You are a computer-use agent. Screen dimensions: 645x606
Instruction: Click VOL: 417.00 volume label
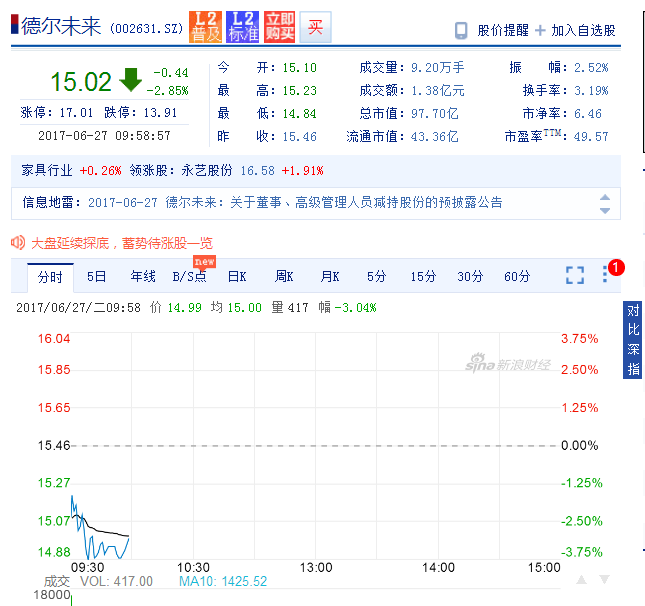pos(116,581)
